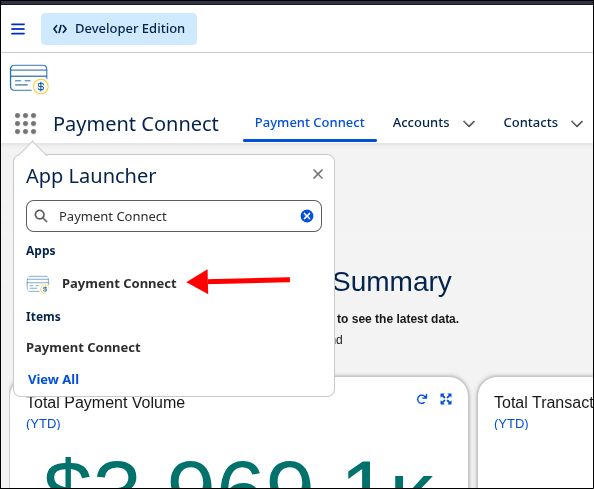Open Payment Connect under Items
This screenshot has height=489, width=594.
click(x=83, y=348)
